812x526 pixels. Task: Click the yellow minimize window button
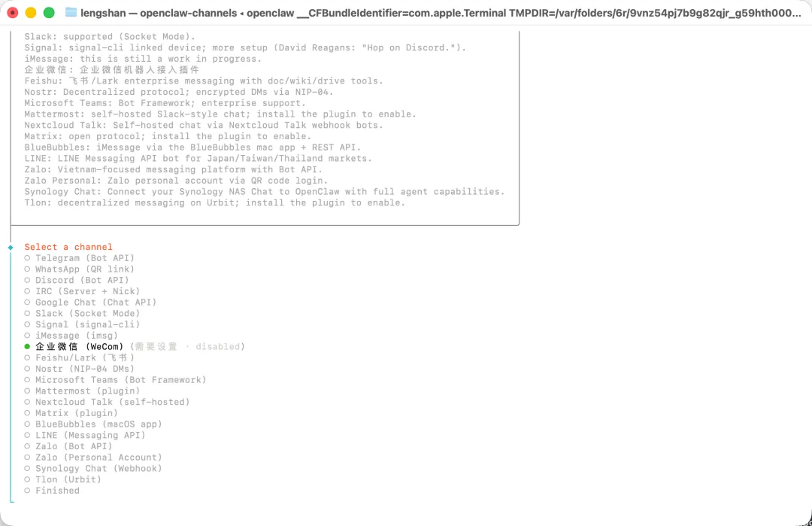(31, 13)
